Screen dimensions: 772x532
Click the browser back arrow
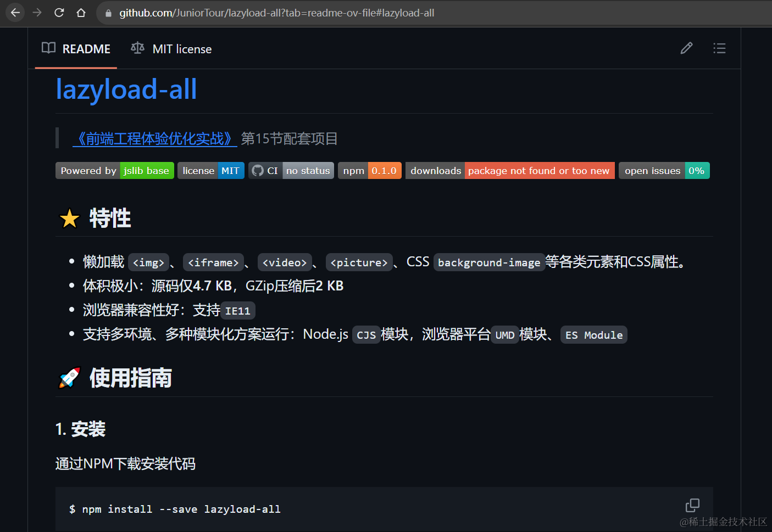click(x=15, y=13)
